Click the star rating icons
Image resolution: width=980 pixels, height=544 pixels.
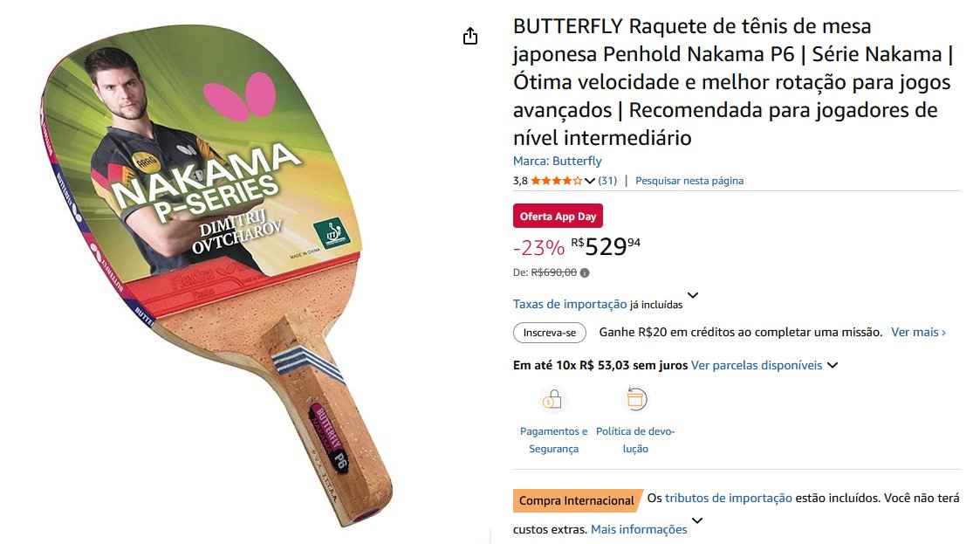click(x=556, y=181)
